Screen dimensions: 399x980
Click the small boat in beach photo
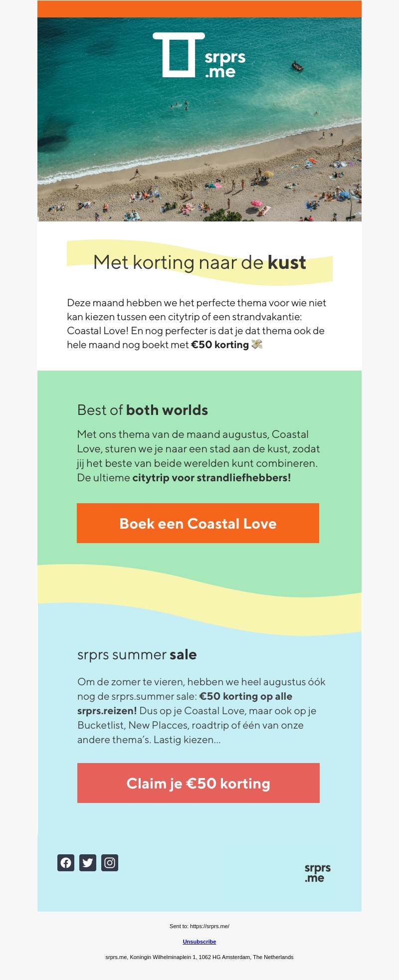(298, 66)
